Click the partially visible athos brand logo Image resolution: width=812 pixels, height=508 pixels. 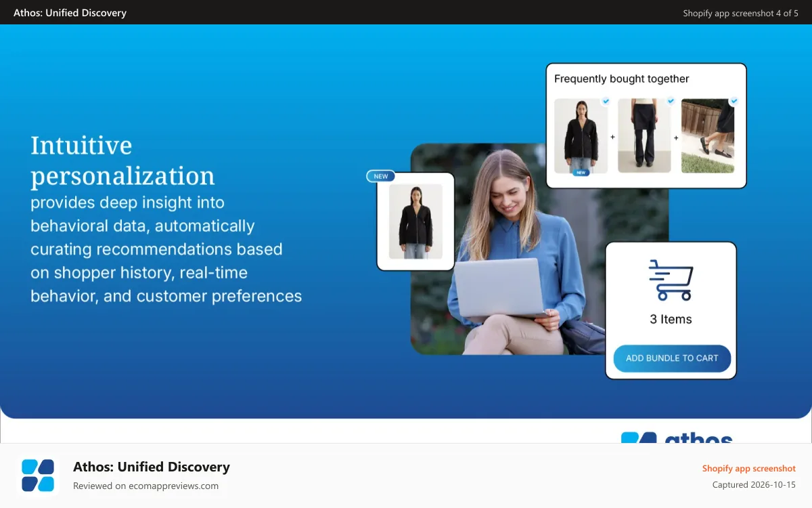point(677,438)
